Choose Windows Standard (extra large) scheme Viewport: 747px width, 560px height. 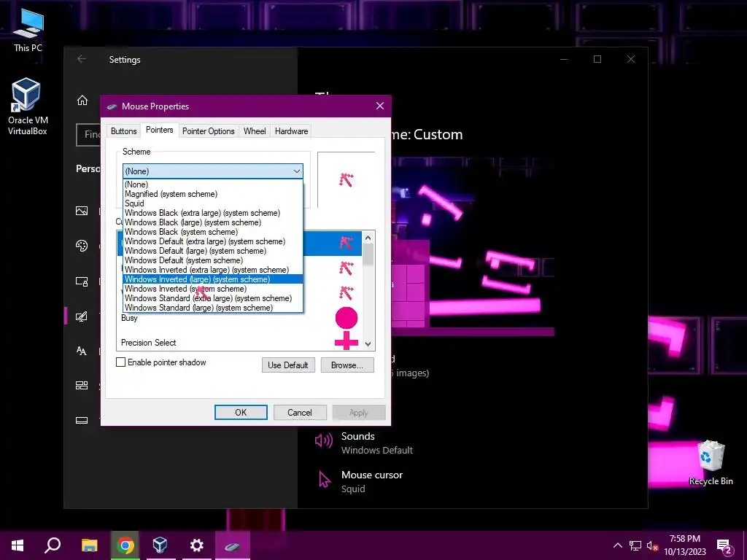pos(212,298)
